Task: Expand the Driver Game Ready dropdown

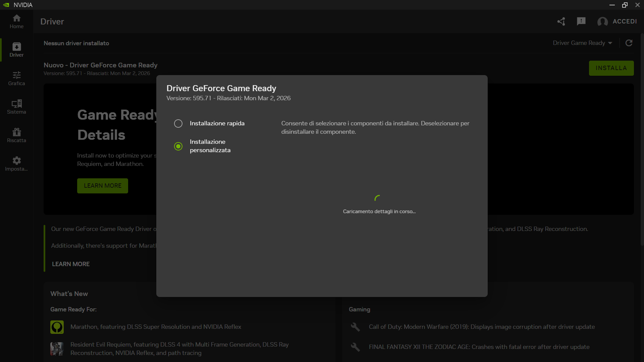Action: click(x=583, y=43)
